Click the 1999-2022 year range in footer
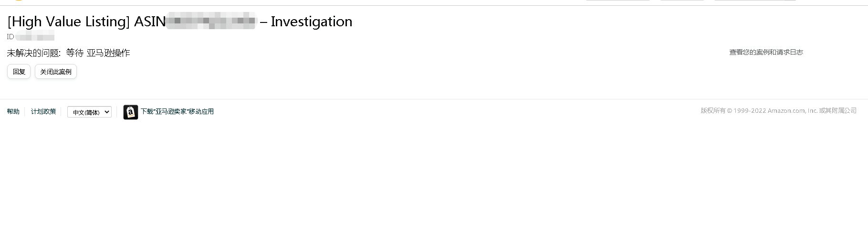The height and width of the screenshot is (227, 868). click(x=750, y=110)
